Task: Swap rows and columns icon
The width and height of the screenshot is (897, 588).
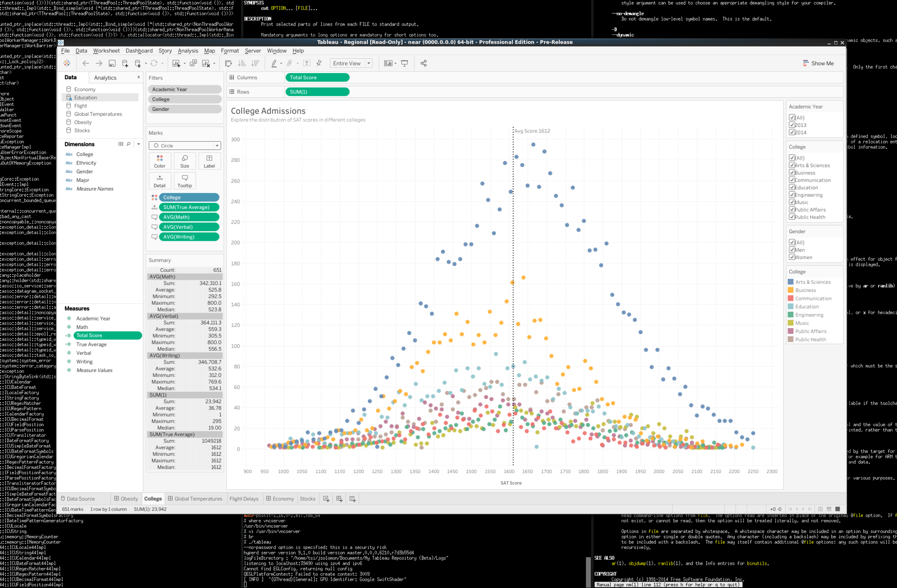Action: point(228,63)
